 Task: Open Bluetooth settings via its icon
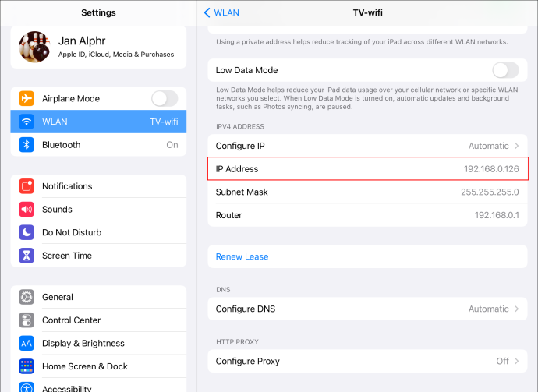click(x=27, y=145)
